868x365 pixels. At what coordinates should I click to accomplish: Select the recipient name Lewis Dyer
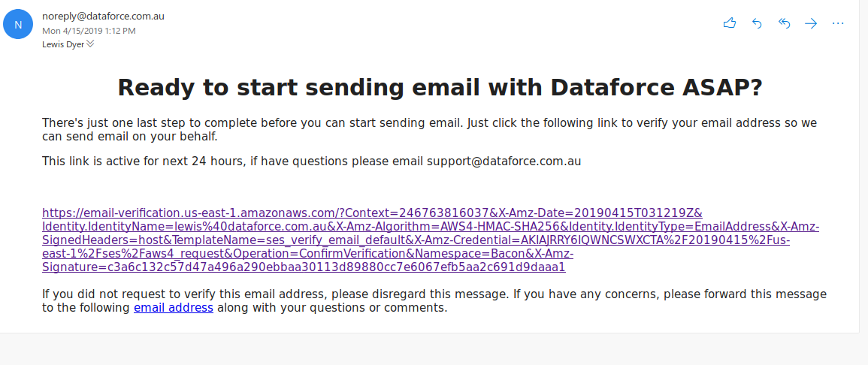pyautogui.click(x=63, y=44)
